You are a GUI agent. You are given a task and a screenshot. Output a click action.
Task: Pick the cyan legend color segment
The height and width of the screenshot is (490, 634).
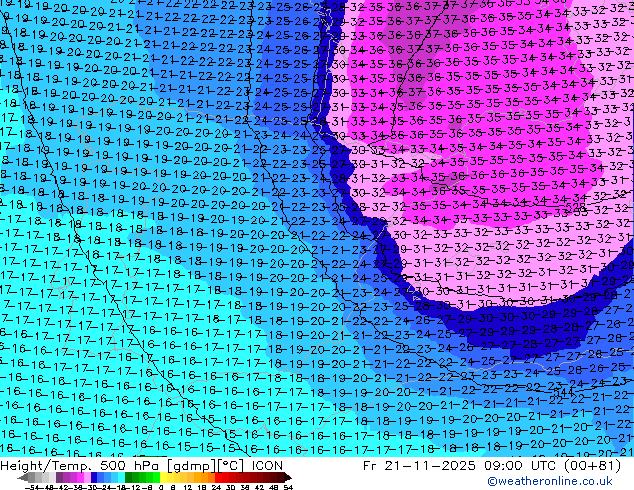pos(122,477)
